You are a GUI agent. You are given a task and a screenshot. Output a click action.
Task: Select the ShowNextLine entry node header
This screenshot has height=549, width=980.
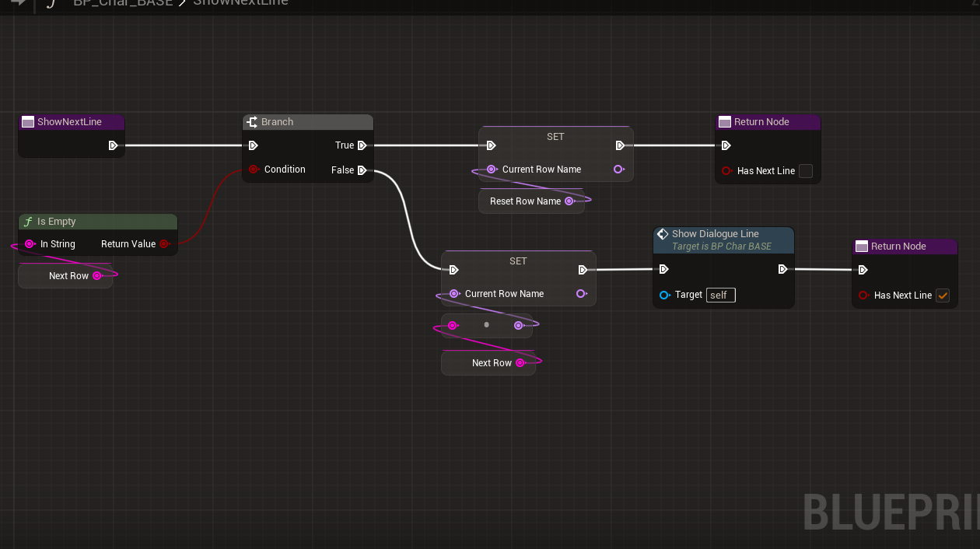tap(72, 122)
